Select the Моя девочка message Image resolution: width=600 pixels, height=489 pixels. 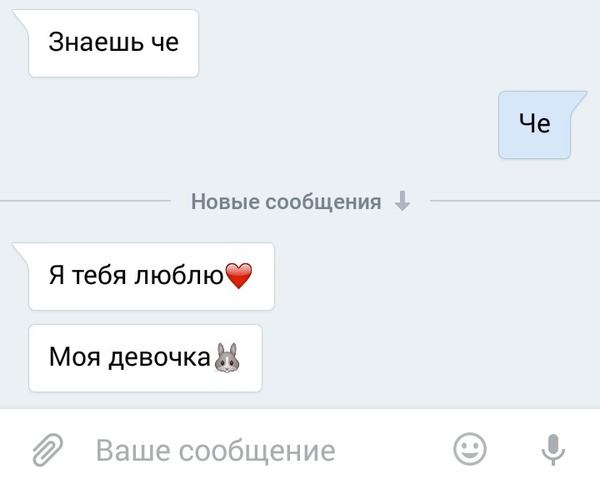145,358
